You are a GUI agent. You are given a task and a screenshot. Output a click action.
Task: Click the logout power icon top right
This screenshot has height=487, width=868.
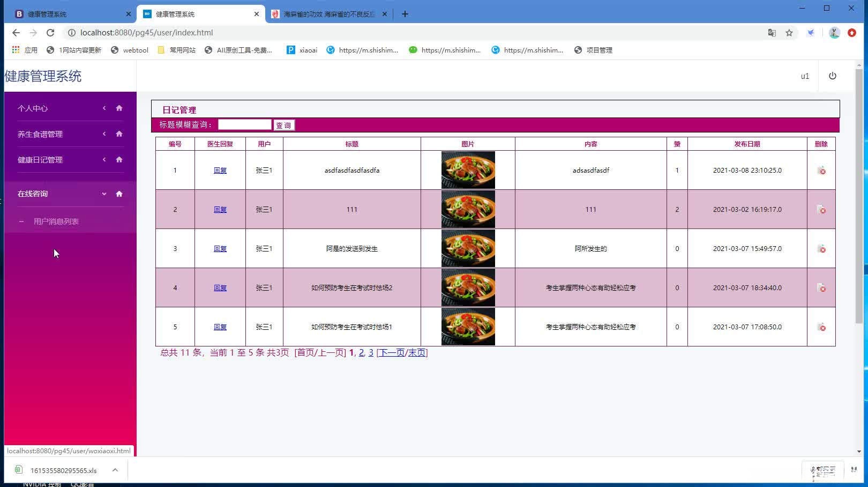(x=832, y=76)
